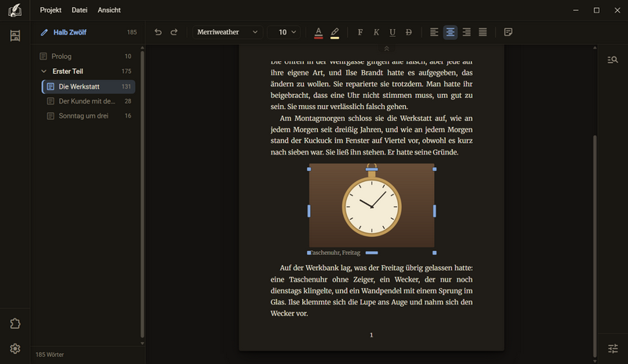Open the document search panel icon

coord(612,60)
